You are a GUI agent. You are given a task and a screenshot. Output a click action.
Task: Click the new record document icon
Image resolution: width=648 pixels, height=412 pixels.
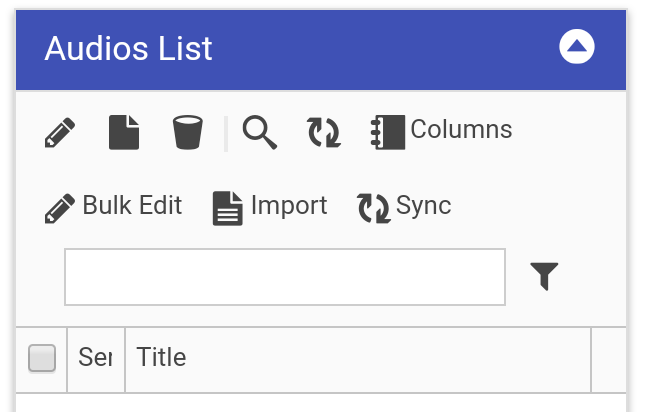tap(124, 132)
